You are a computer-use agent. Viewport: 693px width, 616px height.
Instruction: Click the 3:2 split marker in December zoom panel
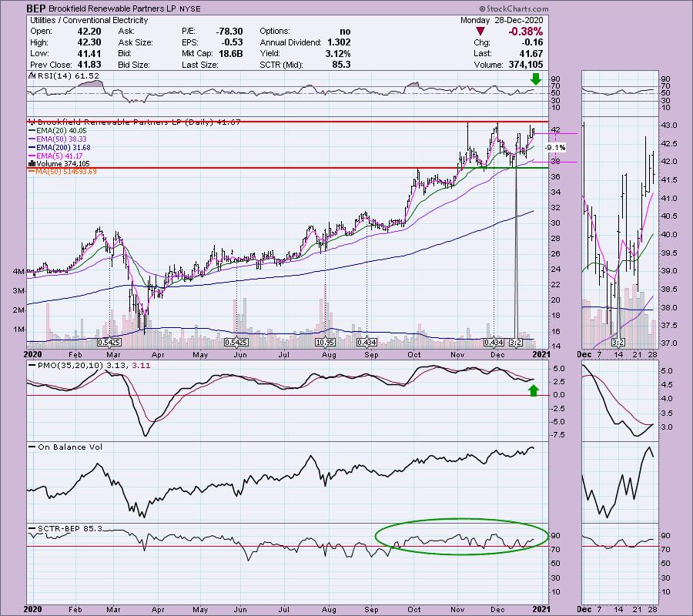pyautogui.click(x=618, y=343)
